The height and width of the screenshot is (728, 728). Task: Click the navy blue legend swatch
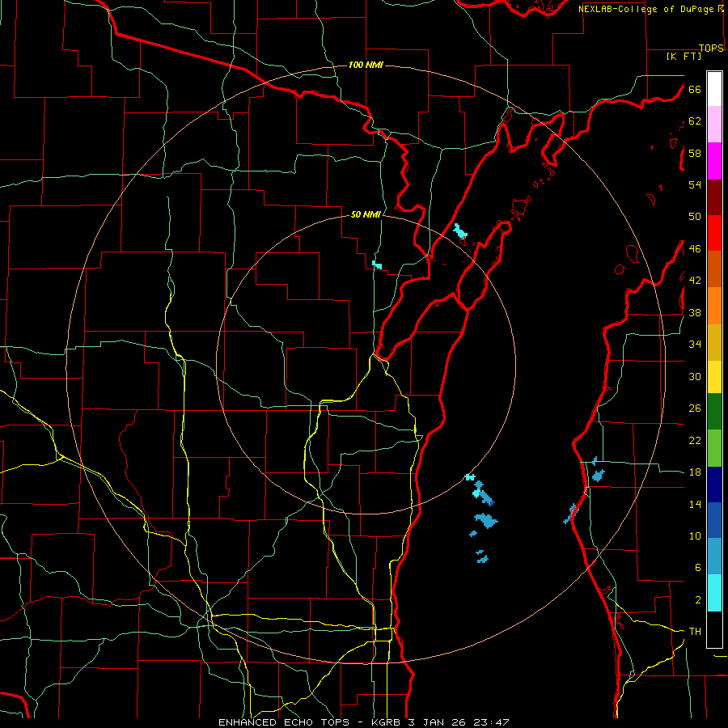point(714,485)
